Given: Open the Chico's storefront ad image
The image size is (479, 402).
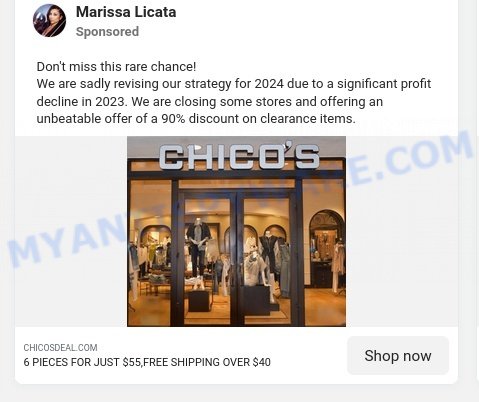Looking at the screenshot, I should [236, 231].
